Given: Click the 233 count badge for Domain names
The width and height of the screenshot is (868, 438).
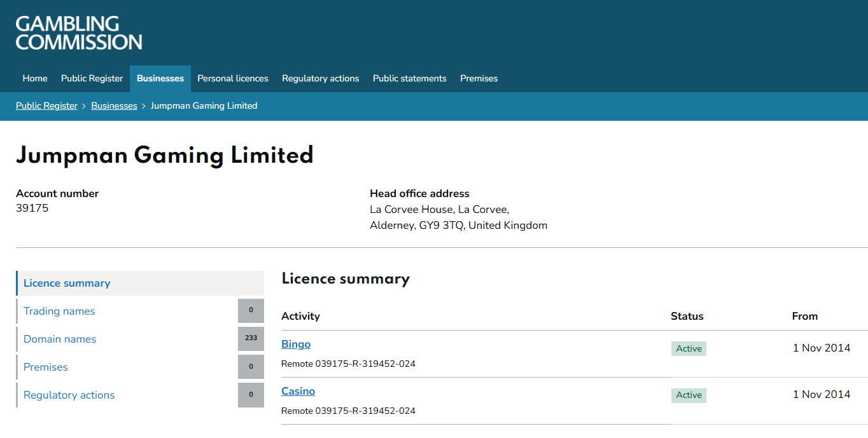Looking at the screenshot, I should coord(251,339).
